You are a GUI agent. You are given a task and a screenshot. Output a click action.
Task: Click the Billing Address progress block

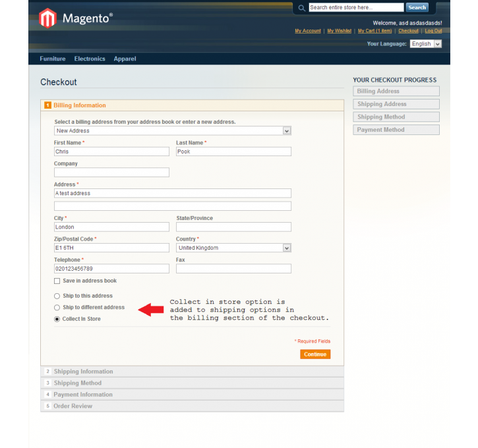point(396,91)
